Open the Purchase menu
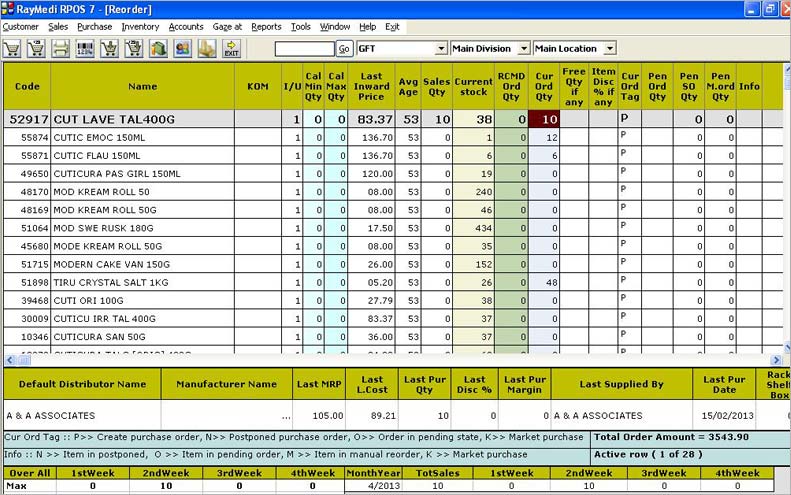 [95, 27]
